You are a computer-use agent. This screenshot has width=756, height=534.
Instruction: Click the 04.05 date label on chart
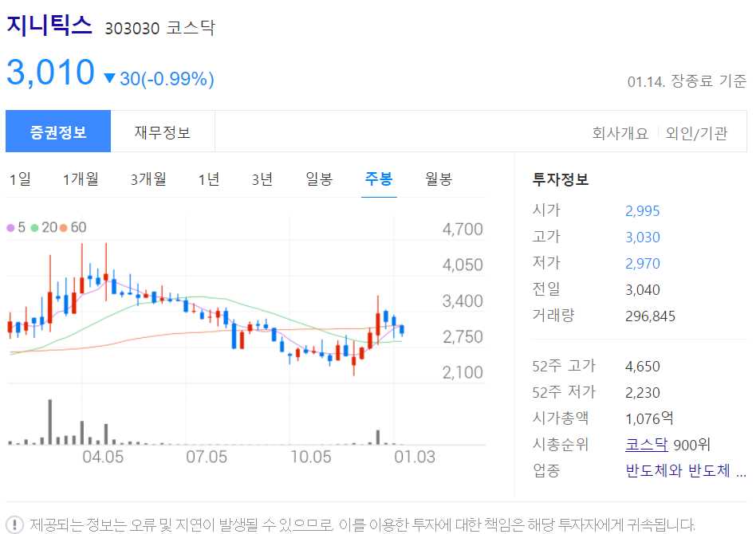click(103, 457)
